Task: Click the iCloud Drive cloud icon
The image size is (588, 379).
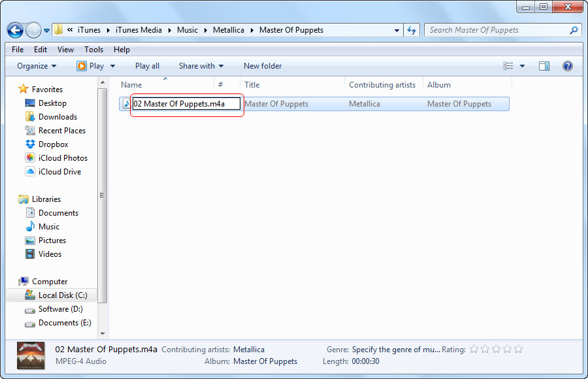Action: [30, 171]
